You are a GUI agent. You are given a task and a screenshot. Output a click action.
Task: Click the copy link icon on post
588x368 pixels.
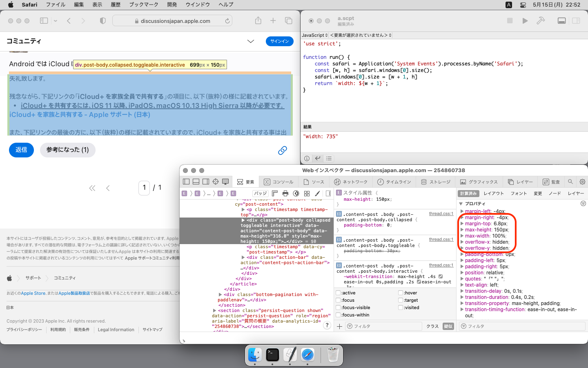[x=282, y=150]
